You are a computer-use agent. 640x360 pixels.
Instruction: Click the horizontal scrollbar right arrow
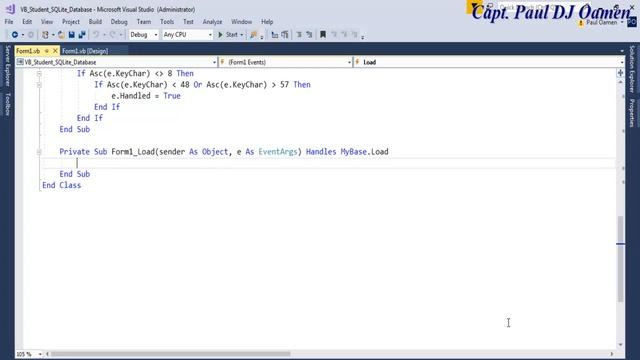click(611, 354)
